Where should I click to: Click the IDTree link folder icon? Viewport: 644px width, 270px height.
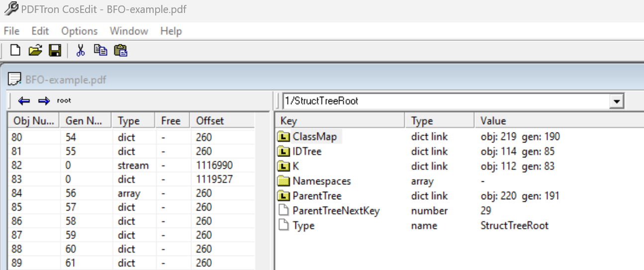click(x=284, y=151)
